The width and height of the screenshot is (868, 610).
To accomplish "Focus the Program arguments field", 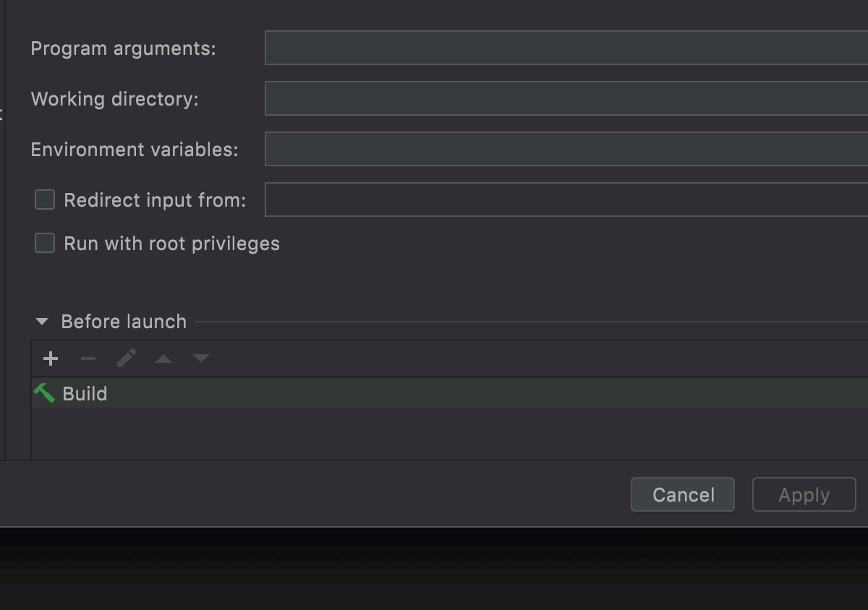I will click(564, 48).
